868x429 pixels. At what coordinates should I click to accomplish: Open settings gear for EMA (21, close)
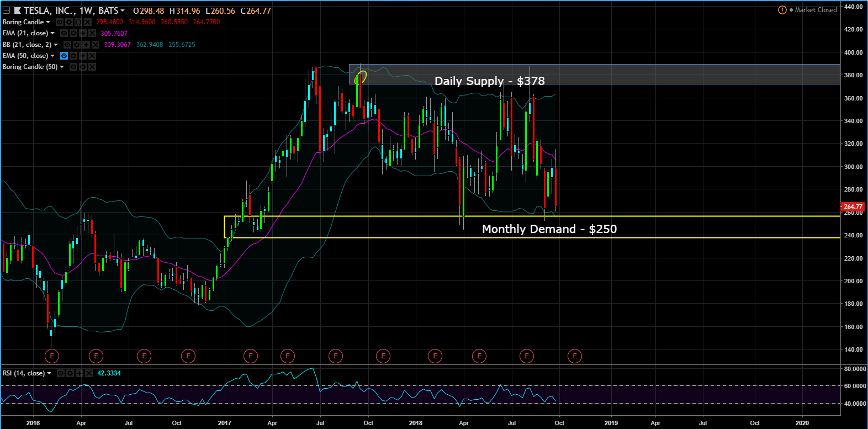[73, 33]
